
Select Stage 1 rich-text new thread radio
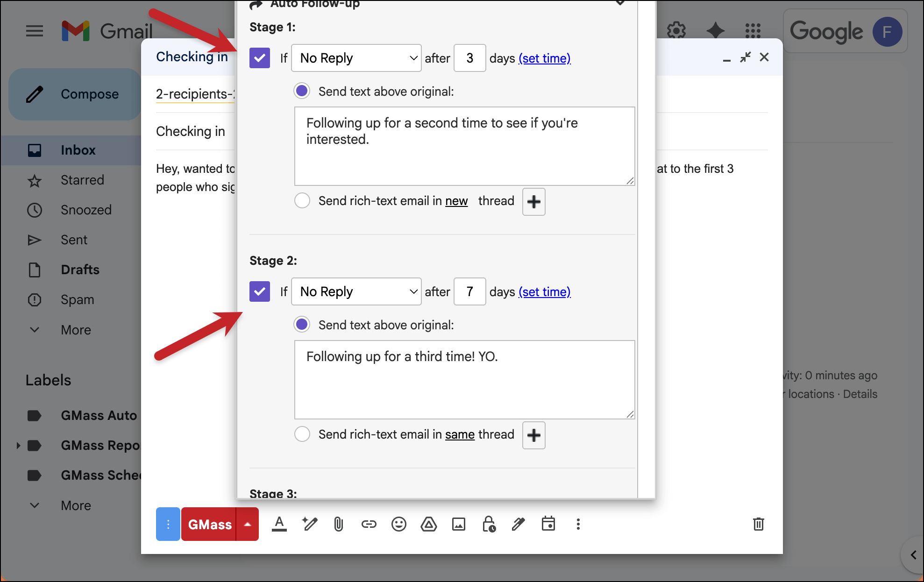click(302, 201)
